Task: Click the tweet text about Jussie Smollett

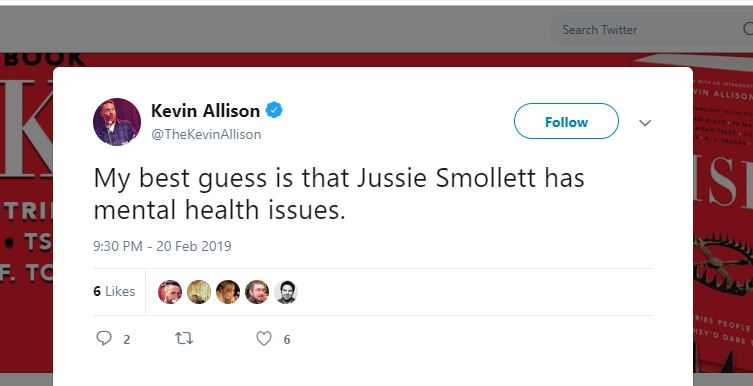Action: [339, 193]
